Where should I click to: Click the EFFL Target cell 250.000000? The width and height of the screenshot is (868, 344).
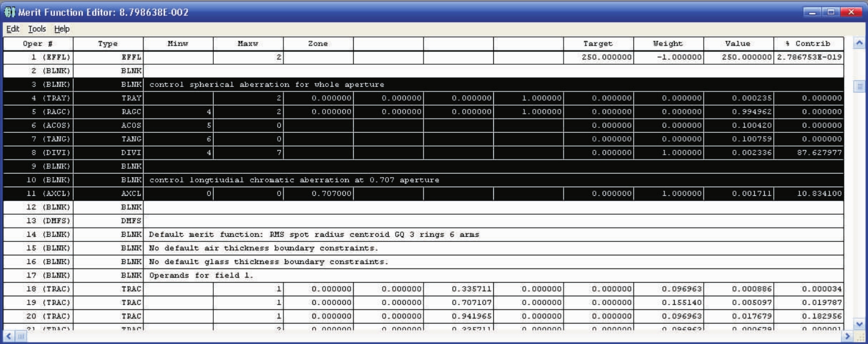(599, 57)
